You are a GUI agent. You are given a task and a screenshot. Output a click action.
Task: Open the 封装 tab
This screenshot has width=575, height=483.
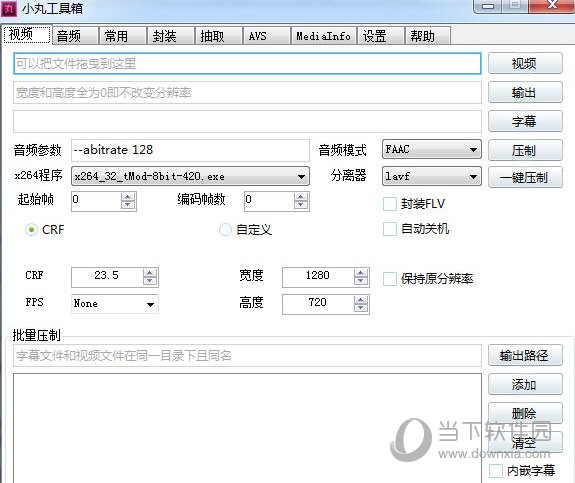tap(171, 36)
